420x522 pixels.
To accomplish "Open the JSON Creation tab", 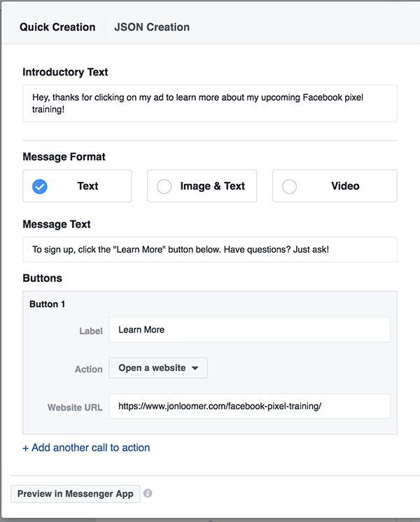I will click(x=152, y=27).
